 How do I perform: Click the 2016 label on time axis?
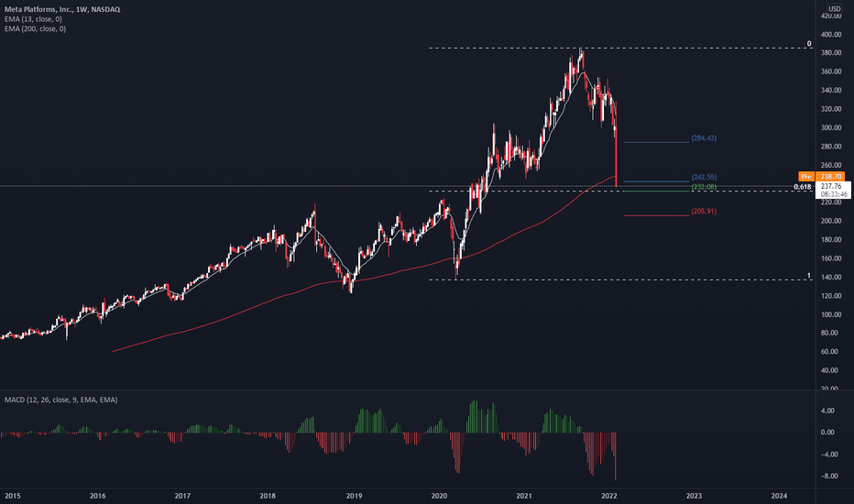[97, 496]
